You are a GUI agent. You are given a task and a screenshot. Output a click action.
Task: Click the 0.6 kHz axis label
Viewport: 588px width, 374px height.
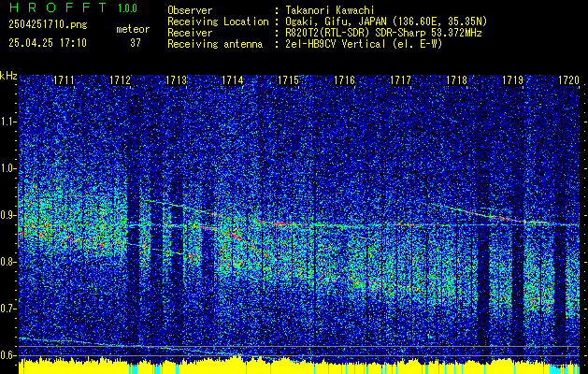7,355
